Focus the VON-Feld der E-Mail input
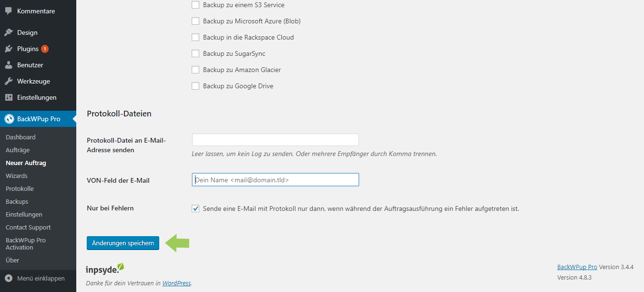Screen dimensions: 644x292 point(275,179)
